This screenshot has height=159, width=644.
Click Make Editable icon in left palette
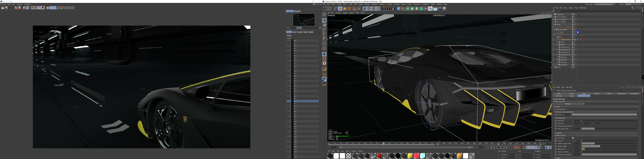coord(324,15)
